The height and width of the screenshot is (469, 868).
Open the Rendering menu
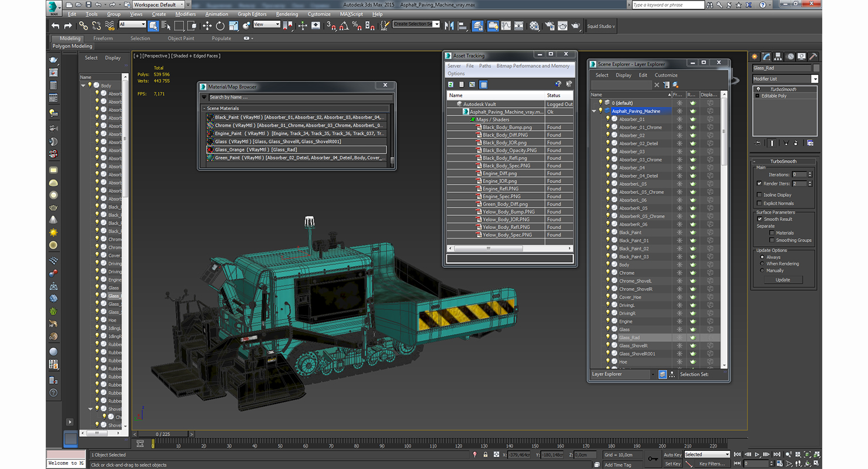coord(287,14)
